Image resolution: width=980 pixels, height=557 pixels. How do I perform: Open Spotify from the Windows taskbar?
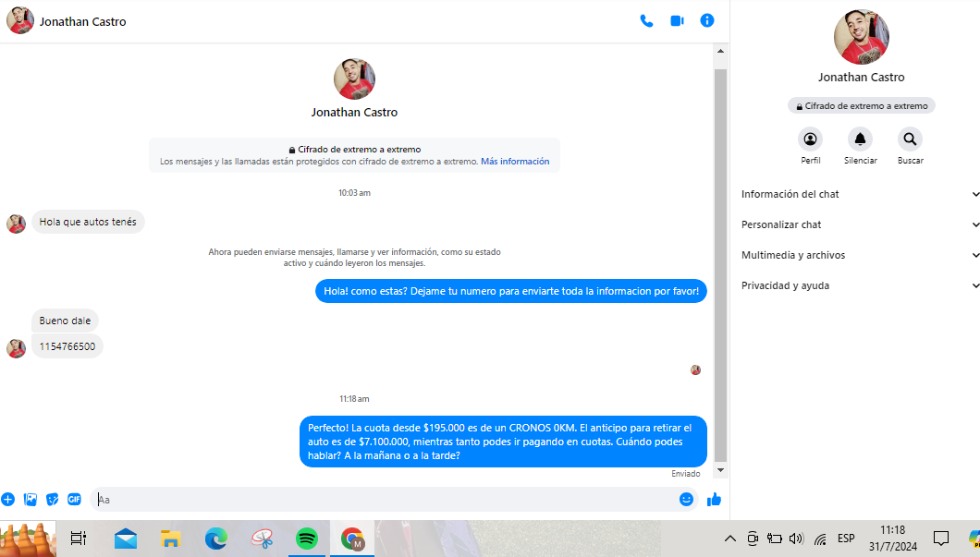pyautogui.click(x=306, y=539)
